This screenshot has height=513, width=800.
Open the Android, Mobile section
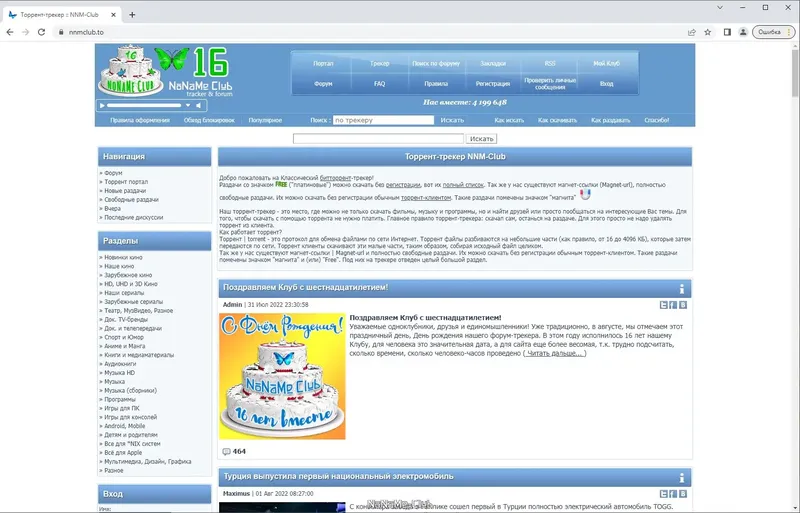[x=124, y=426]
